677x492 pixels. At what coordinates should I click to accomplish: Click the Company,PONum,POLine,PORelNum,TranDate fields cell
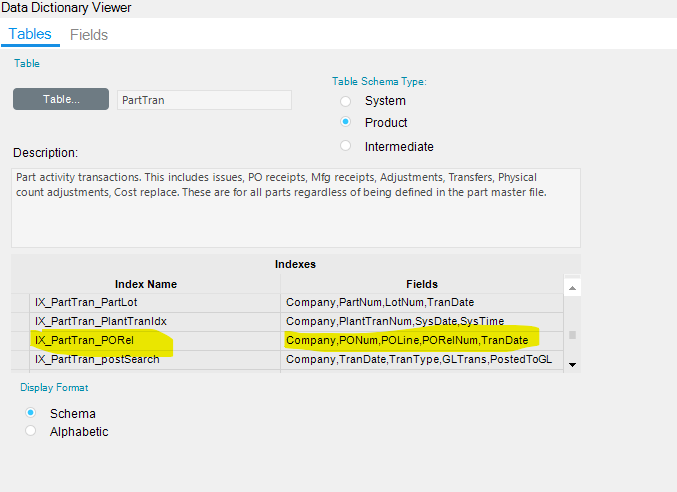pyautogui.click(x=422, y=341)
